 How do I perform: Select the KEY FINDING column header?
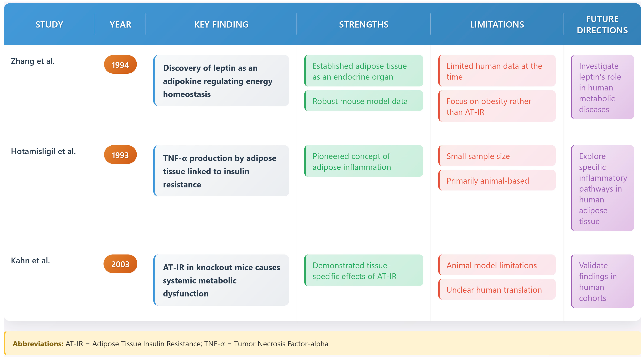(x=221, y=25)
